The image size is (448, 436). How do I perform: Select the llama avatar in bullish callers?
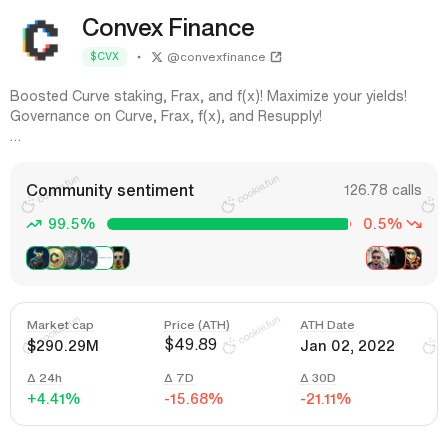120,258
